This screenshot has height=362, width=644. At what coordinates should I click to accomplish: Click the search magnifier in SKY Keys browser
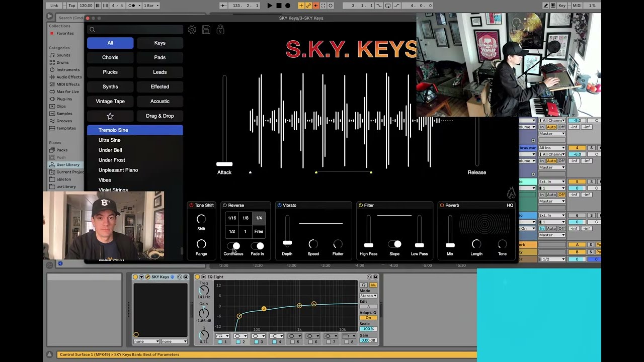pyautogui.click(x=92, y=30)
